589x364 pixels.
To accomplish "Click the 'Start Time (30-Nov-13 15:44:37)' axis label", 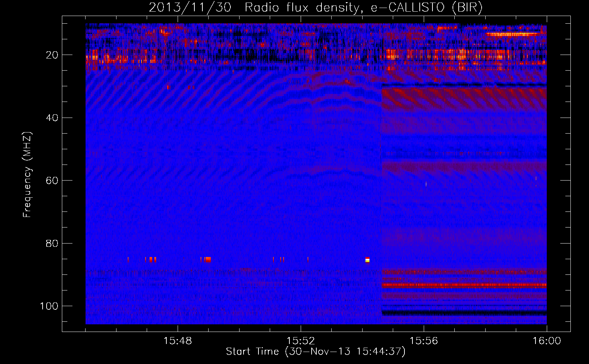I will tap(316, 352).
